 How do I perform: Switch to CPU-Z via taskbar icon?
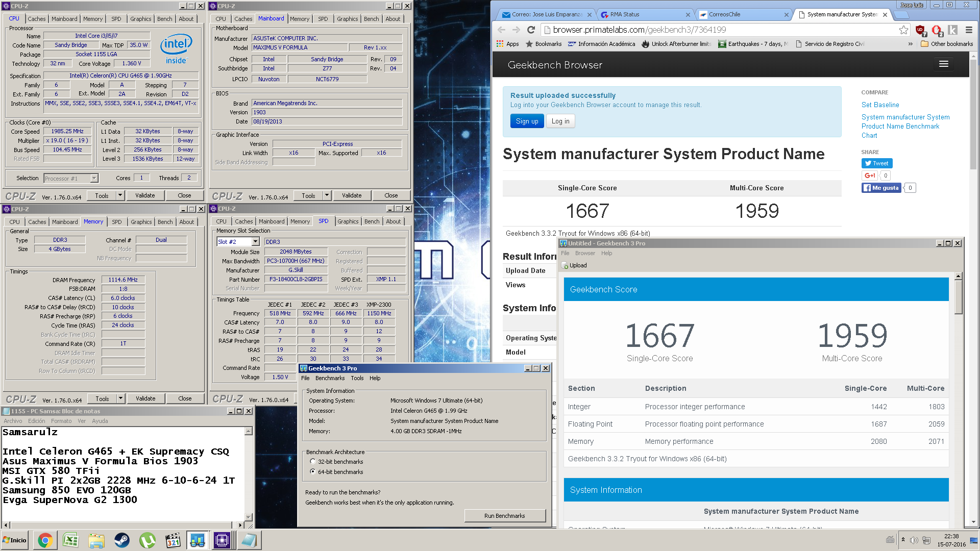pos(223,540)
